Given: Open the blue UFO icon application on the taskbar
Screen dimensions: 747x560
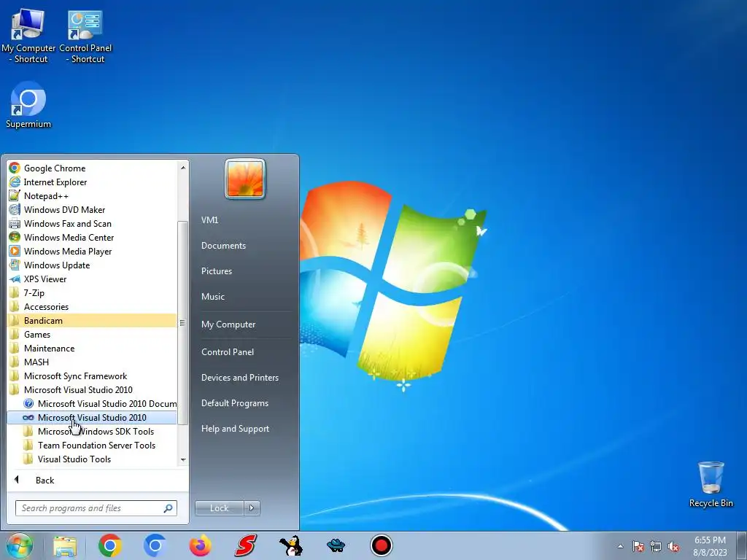Looking at the screenshot, I should (336, 545).
